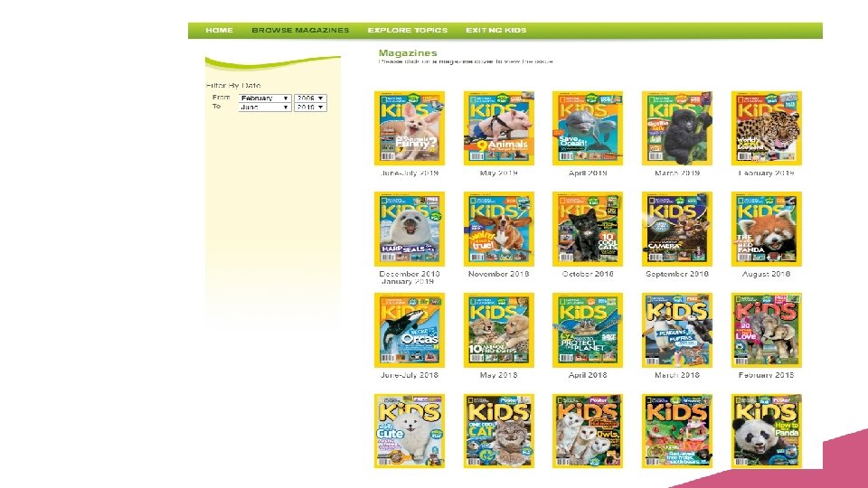This screenshot has height=488, width=868.
Task: Click the 'Magazines' heading
Action: [408, 53]
